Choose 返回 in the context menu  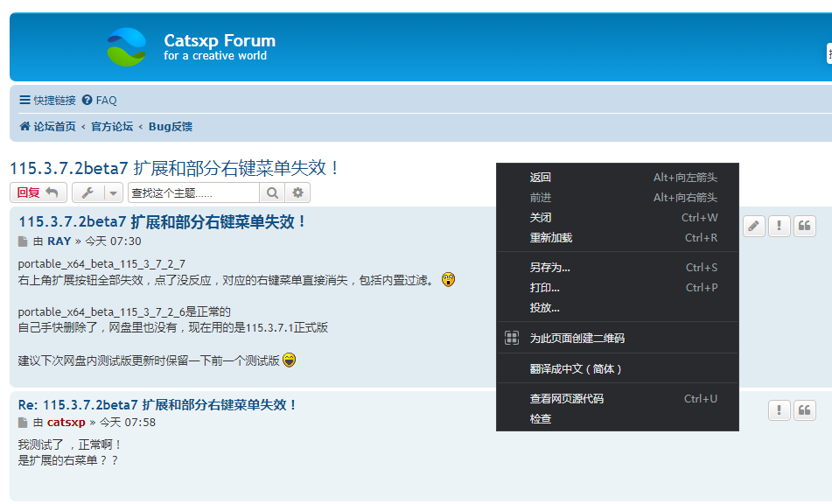[618, 178]
